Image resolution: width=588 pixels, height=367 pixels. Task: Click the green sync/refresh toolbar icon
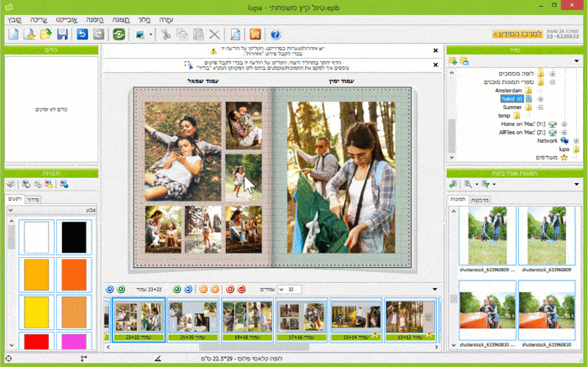[x=120, y=34]
